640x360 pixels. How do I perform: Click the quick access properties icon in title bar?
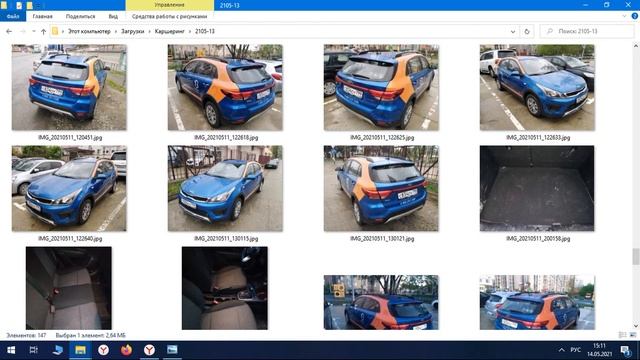coord(19,5)
